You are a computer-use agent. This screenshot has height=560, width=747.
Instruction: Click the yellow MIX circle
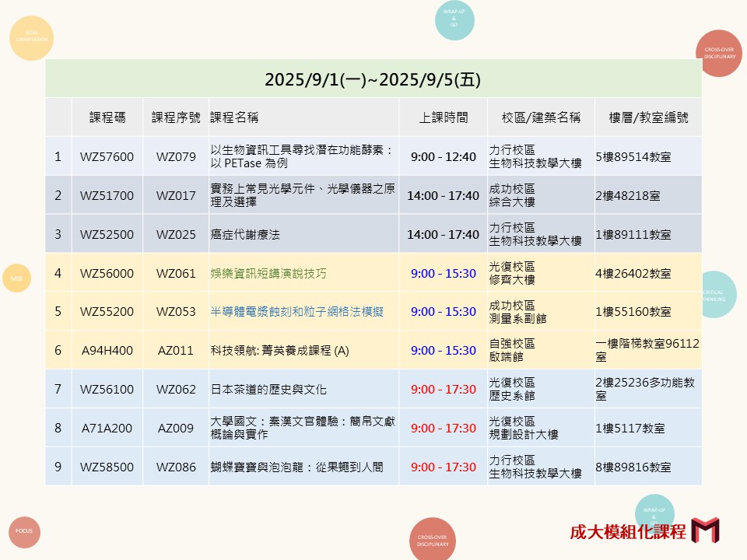click(16, 277)
